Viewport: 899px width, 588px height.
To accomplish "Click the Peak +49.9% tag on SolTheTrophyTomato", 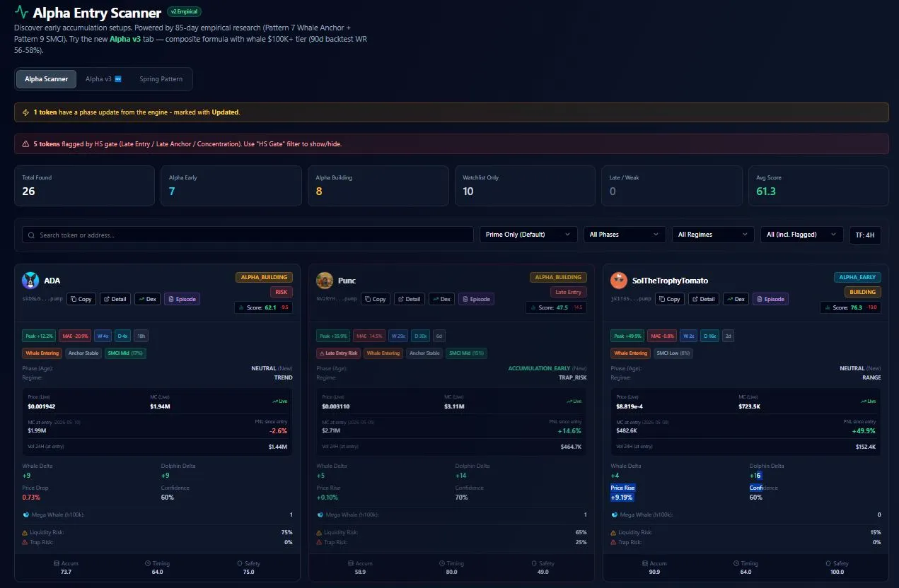I will click(x=627, y=336).
